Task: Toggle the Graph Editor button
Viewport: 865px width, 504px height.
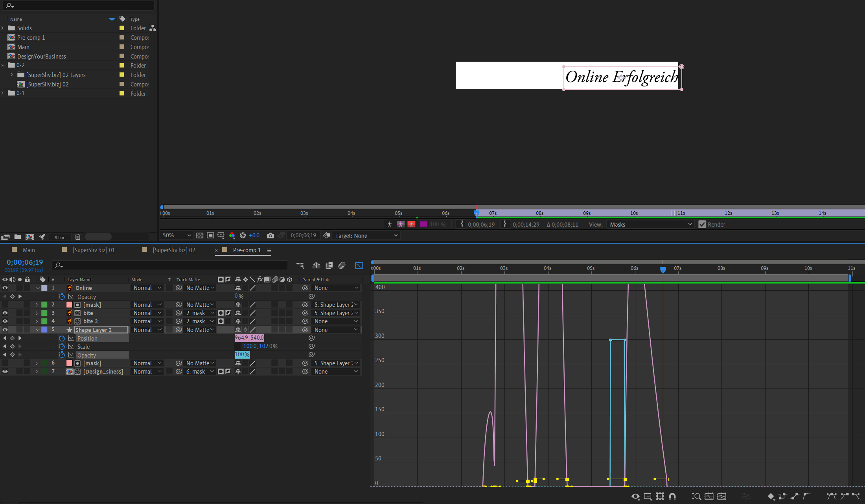Action: click(359, 266)
